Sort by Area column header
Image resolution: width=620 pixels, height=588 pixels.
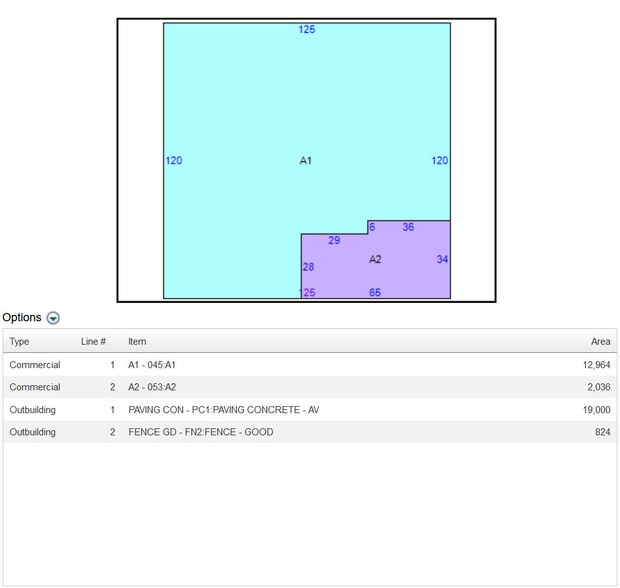pyautogui.click(x=600, y=342)
